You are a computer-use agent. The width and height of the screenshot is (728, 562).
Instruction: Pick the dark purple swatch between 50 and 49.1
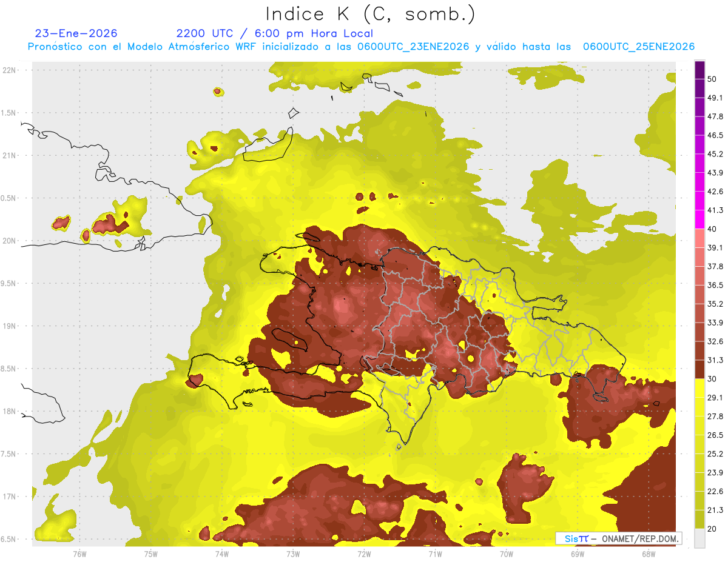coord(699,88)
